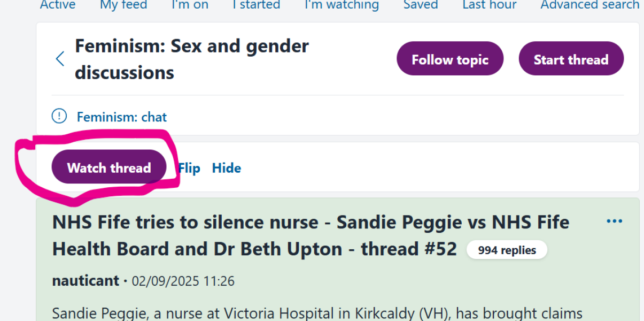Collapse back to topic list via chevron arrow
The height and width of the screenshot is (321, 644).
point(59,58)
